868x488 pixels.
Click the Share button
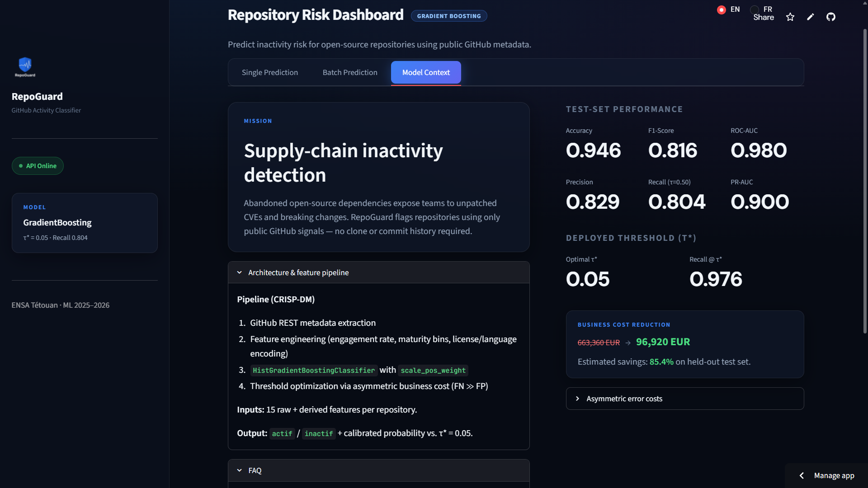pyautogui.click(x=764, y=17)
